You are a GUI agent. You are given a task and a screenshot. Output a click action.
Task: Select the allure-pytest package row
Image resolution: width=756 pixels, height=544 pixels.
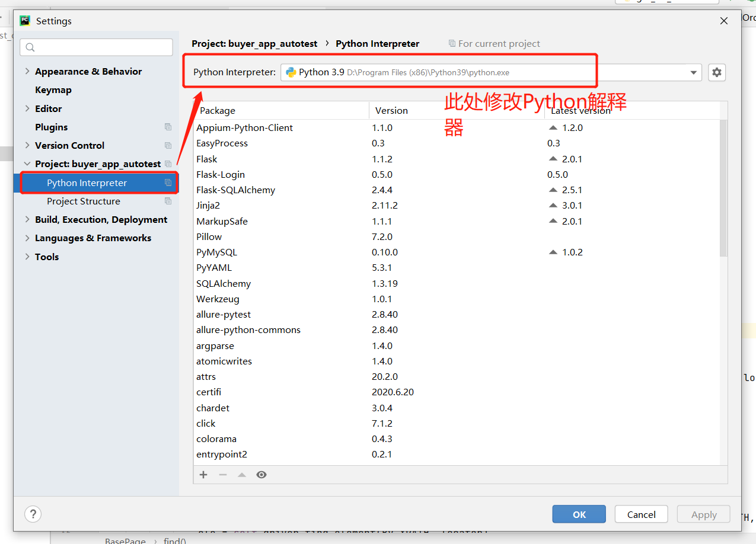[x=457, y=314]
